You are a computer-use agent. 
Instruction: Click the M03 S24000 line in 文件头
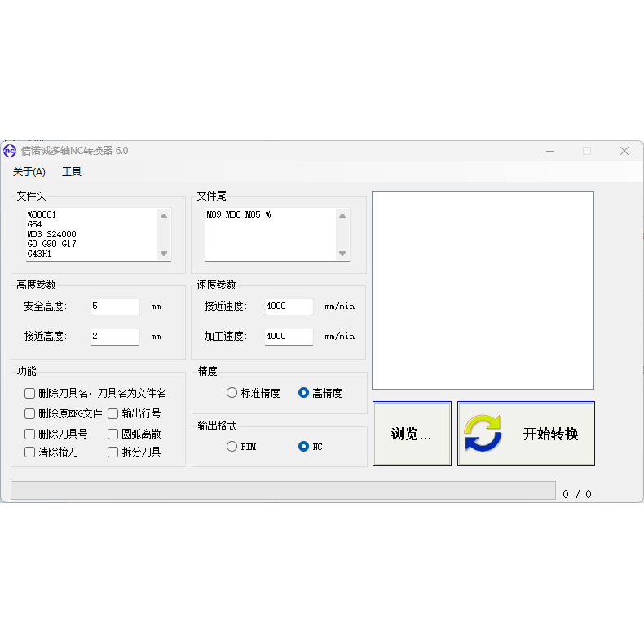pyautogui.click(x=51, y=234)
